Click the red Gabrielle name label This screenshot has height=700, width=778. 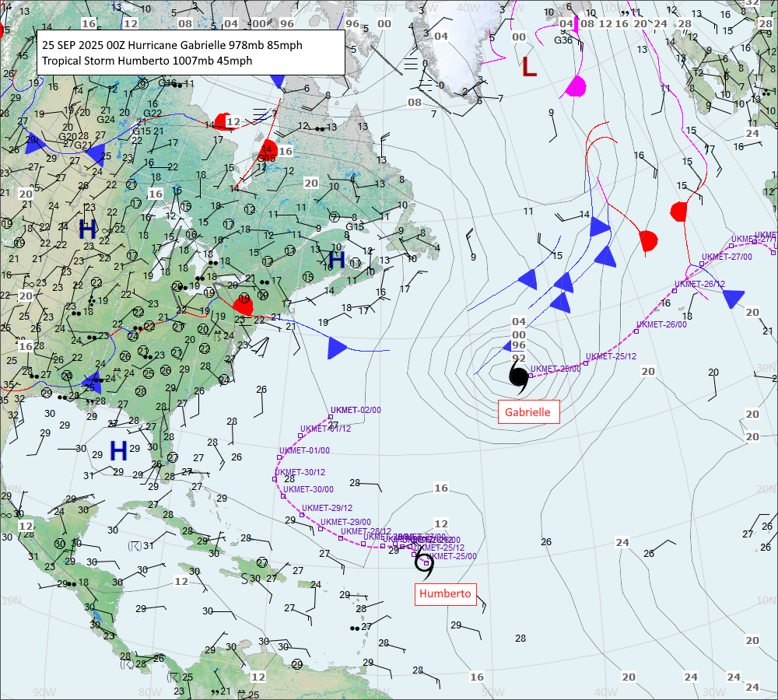[x=528, y=412]
